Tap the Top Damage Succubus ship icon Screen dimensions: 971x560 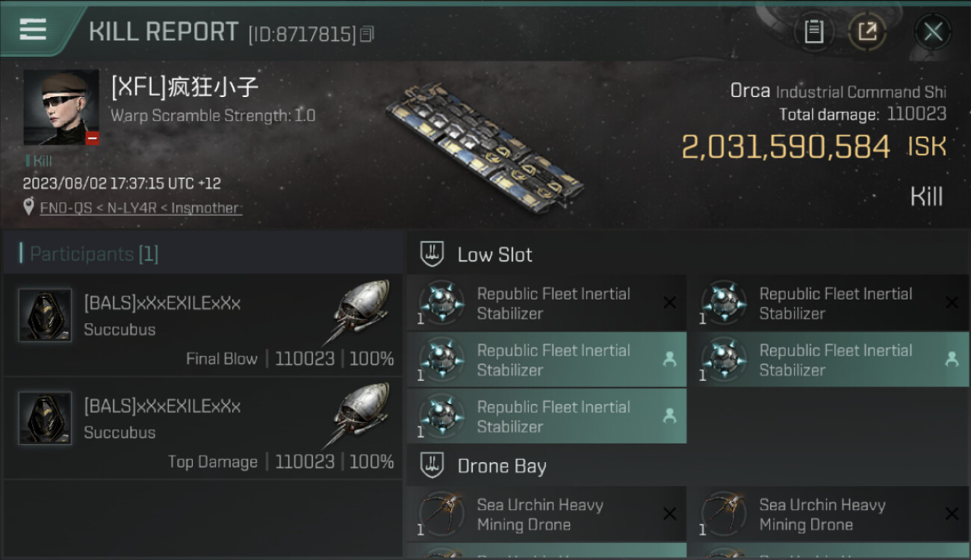pyautogui.click(x=360, y=415)
